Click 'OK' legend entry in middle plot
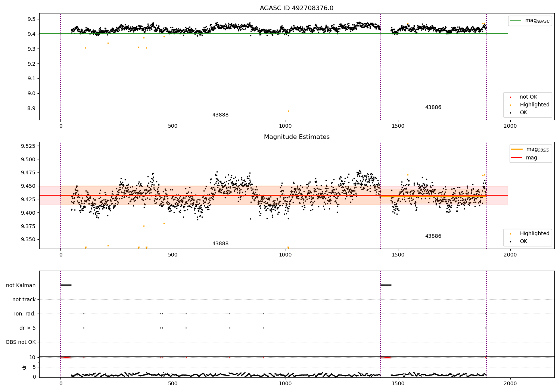560x392 pixels. [519, 242]
